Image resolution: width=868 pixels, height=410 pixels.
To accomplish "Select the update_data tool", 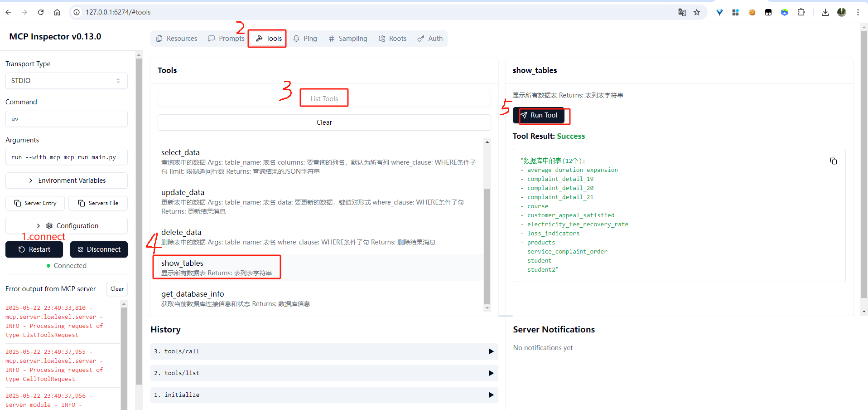I will click(320, 201).
